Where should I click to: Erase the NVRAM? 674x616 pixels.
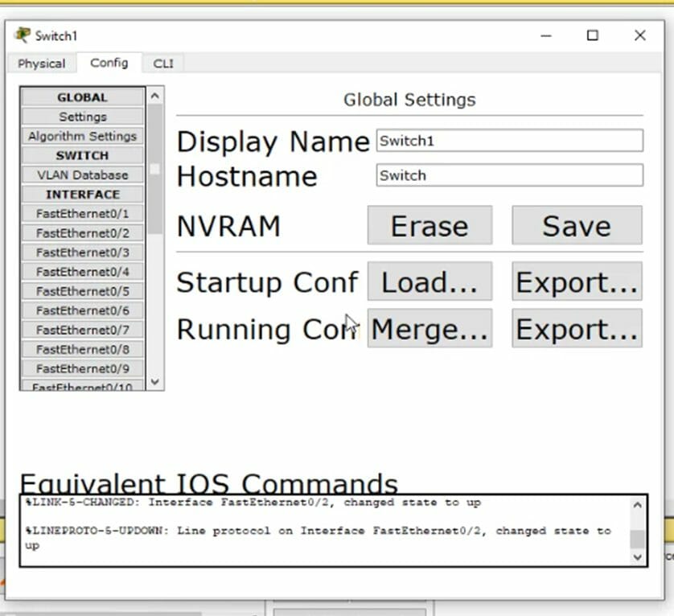429,226
